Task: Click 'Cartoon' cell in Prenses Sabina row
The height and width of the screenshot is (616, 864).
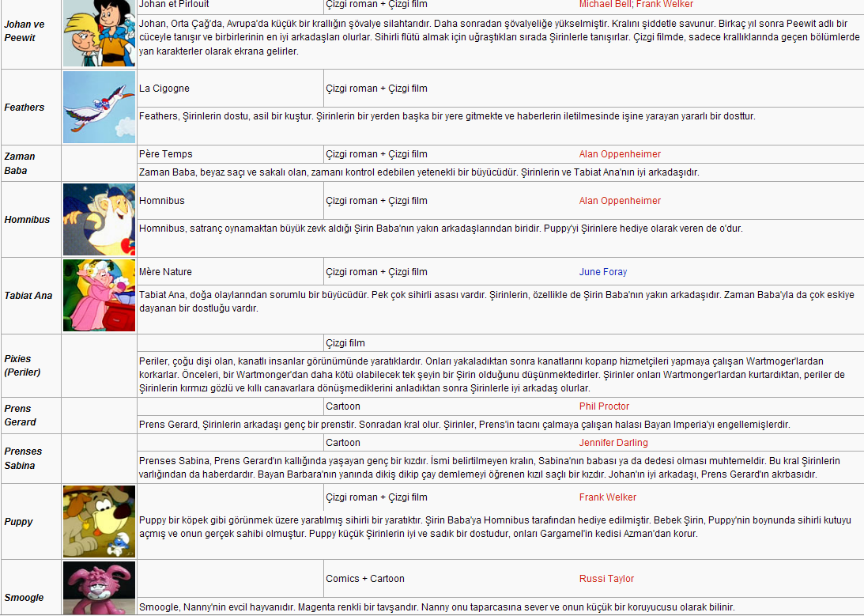Action: 343,443
